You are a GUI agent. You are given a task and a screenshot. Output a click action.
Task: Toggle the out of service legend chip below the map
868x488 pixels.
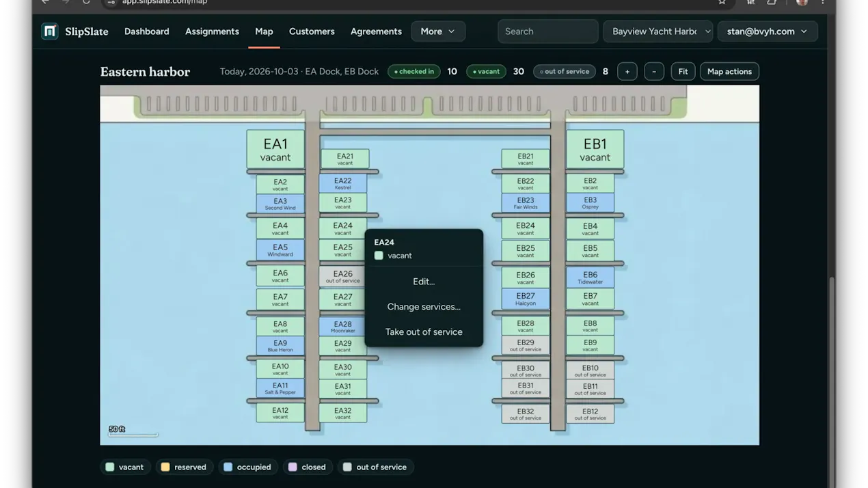(375, 467)
